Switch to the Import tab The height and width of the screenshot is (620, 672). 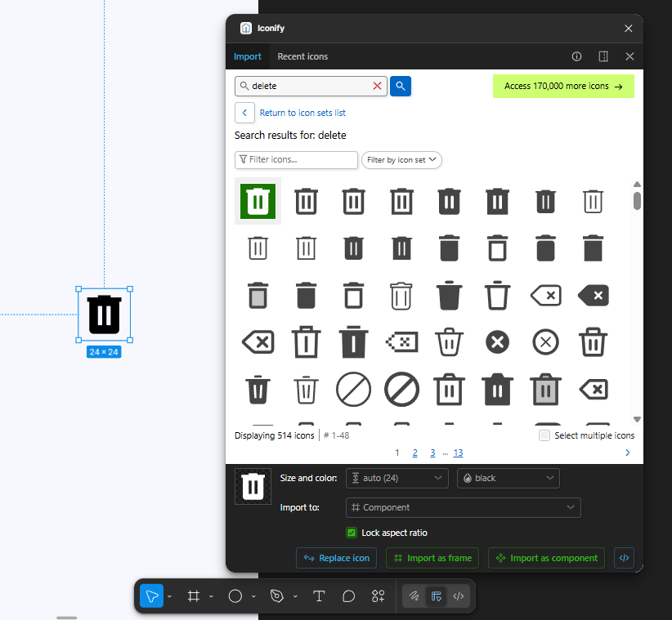click(x=247, y=56)
